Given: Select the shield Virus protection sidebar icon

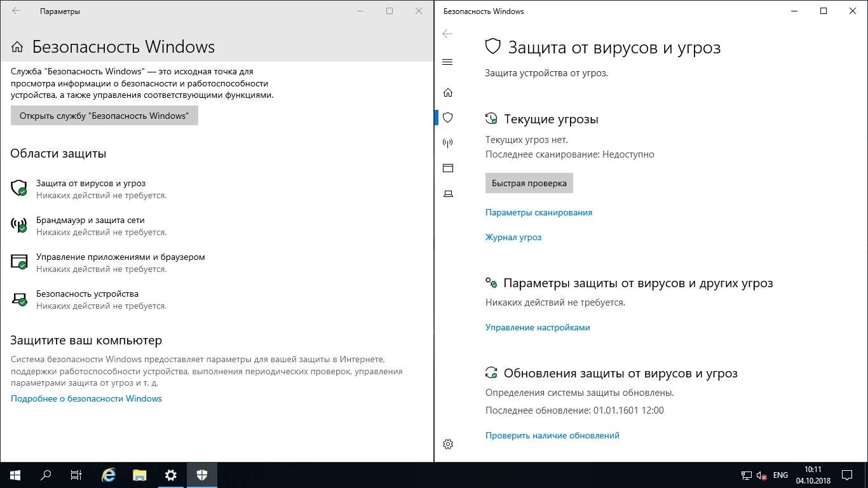Looking at the screenshot, I should (x=447, y=118).
